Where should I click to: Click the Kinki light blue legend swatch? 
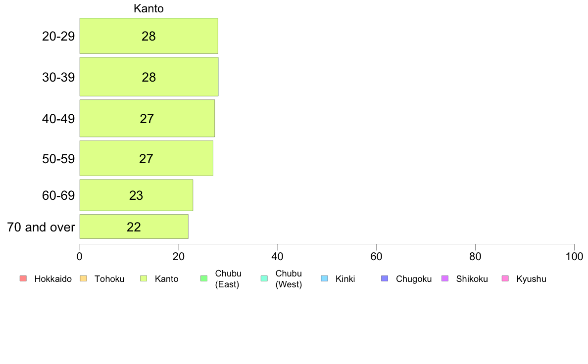click(x=324, y=278)
